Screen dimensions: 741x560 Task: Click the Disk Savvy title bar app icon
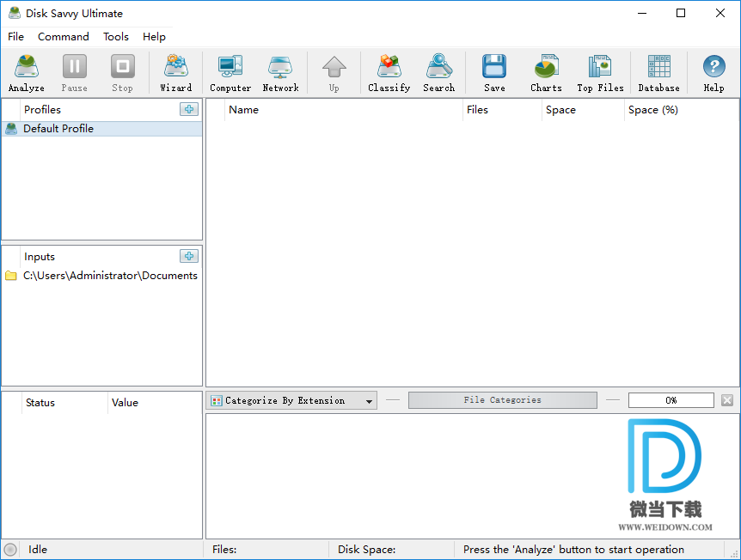15,13
